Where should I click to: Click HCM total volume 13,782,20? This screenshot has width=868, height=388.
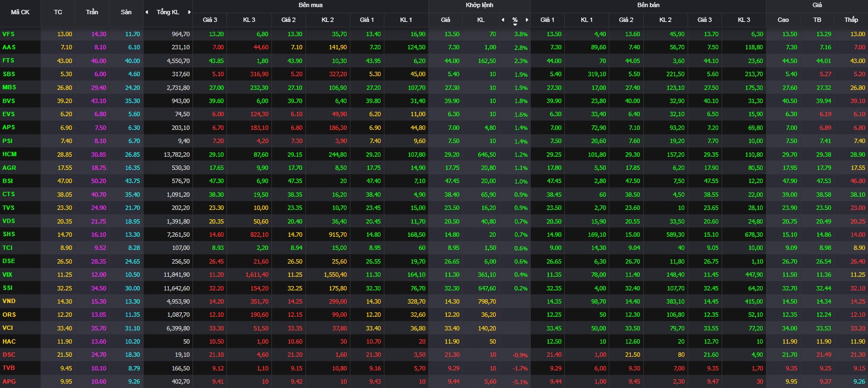pos(177,155)
